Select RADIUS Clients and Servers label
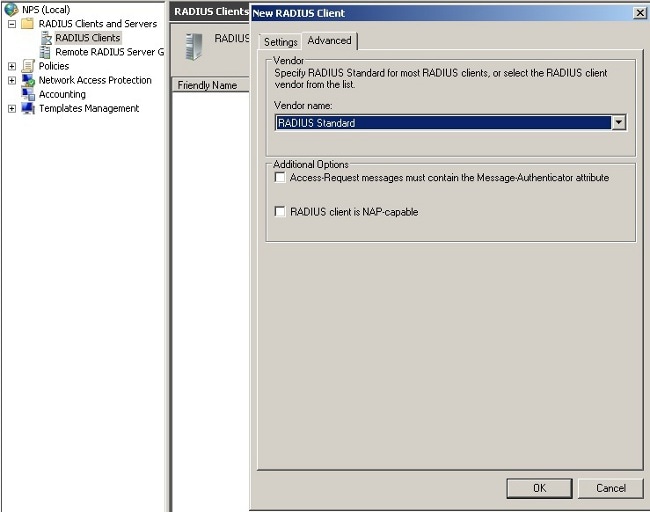650x512 pixels. click(x=98, y=24)
